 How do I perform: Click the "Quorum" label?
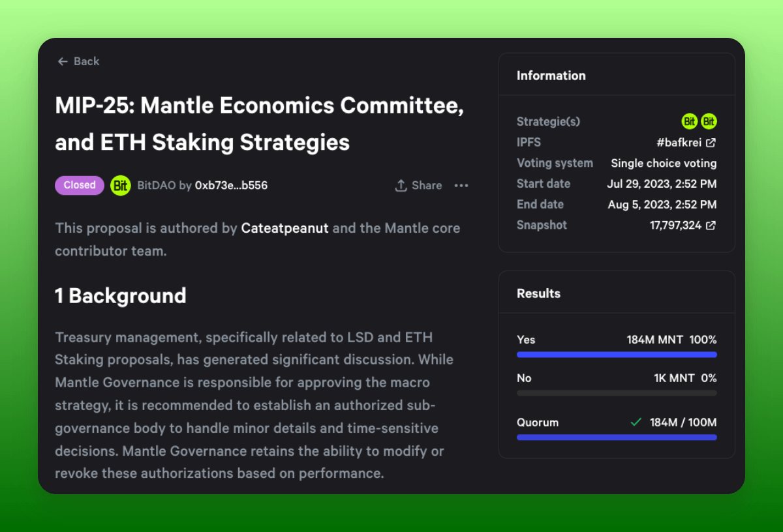tap(538, 422)
